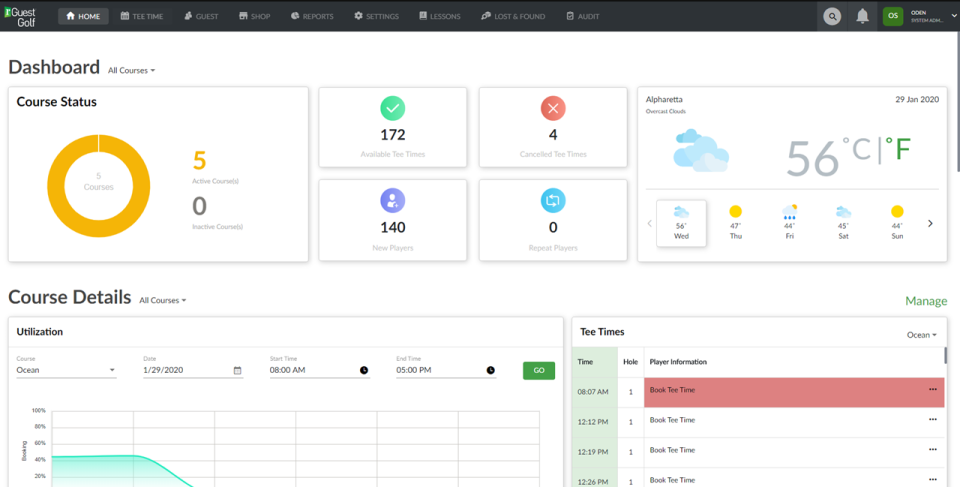Click the Guest Golf logo
The image size is (960, 487).
coord(20,17)
